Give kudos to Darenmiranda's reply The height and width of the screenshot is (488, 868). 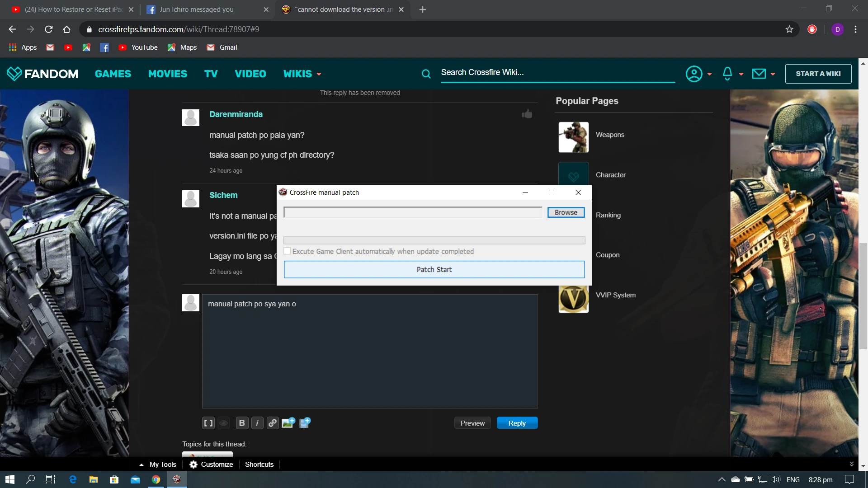tap(527, 114)
